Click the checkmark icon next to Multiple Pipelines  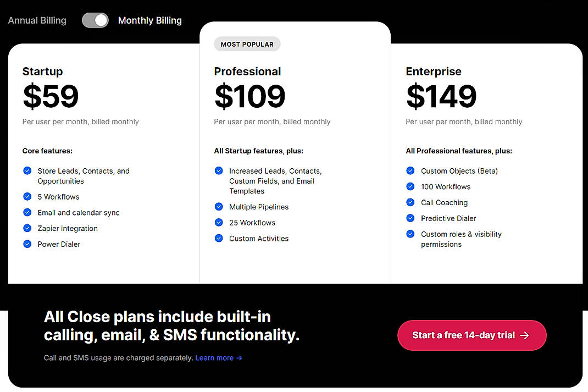point(219,207)
